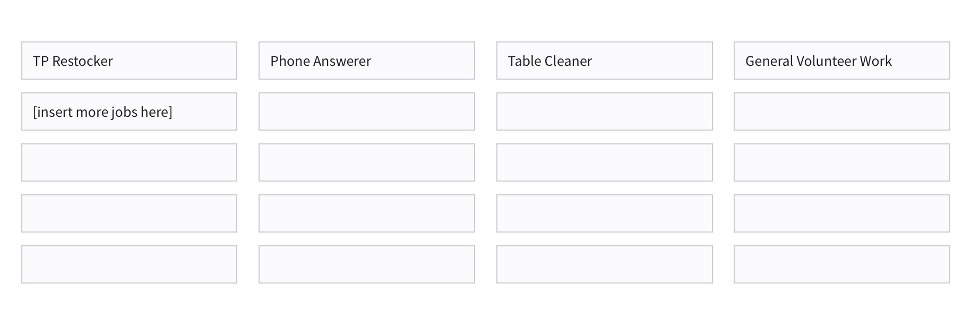Click empty field just below "[insert more jobs here]"
Image resolution: width=980 pixels, height=309 pixels.
point(129,162)
